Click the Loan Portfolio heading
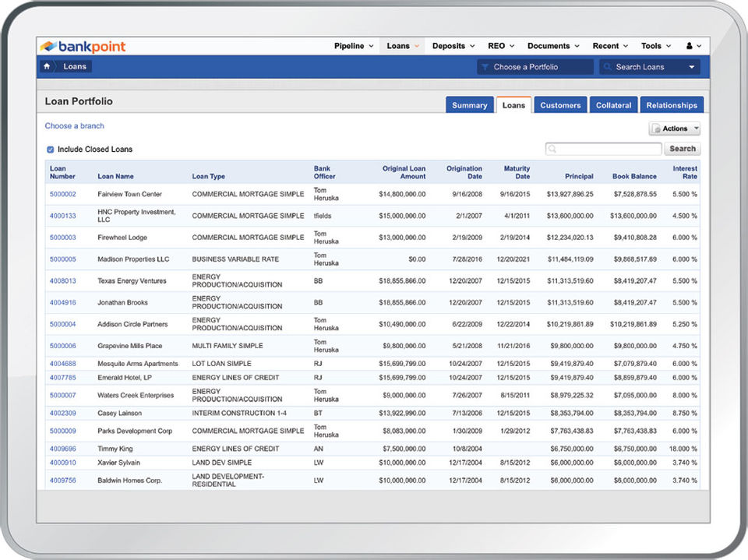 (79, 101)
